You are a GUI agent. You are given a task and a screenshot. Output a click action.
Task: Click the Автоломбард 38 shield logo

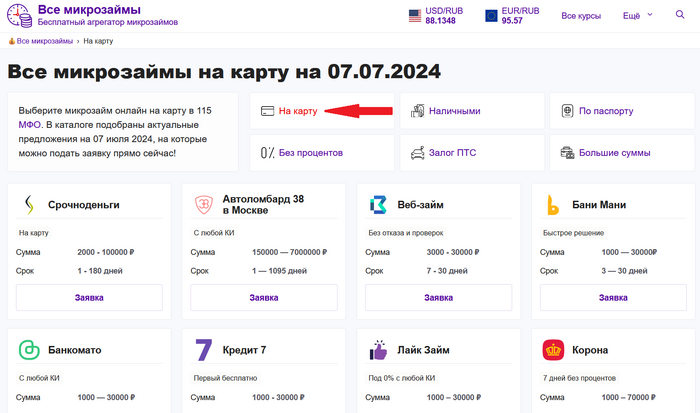tap(204, 204)
